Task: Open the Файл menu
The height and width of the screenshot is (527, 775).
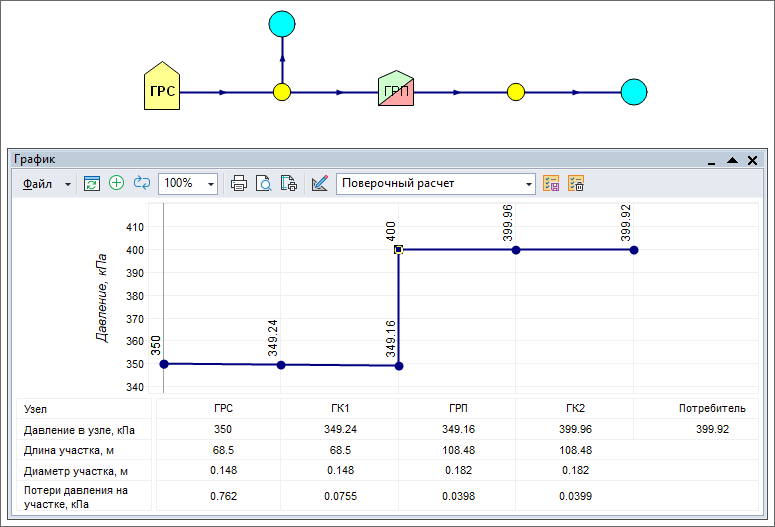Action: (38, 183)
